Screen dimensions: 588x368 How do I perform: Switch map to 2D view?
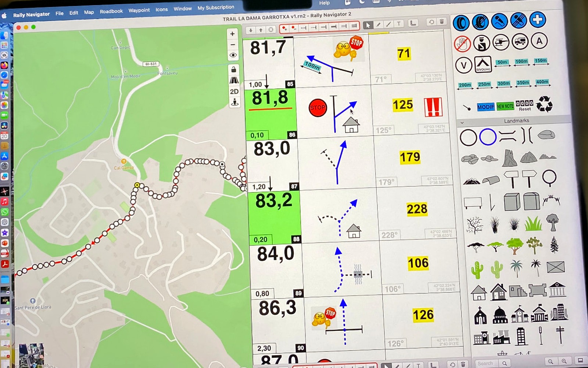[234, 92]
